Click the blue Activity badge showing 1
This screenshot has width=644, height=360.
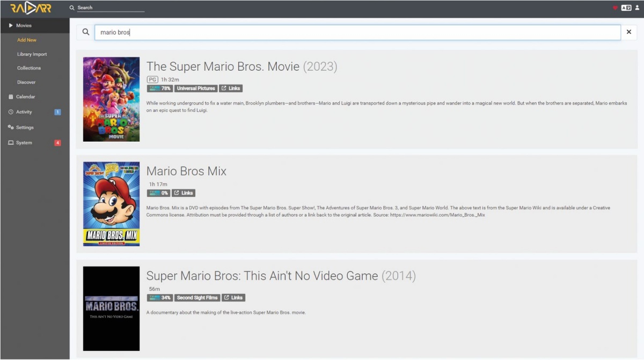pos(57,112)
